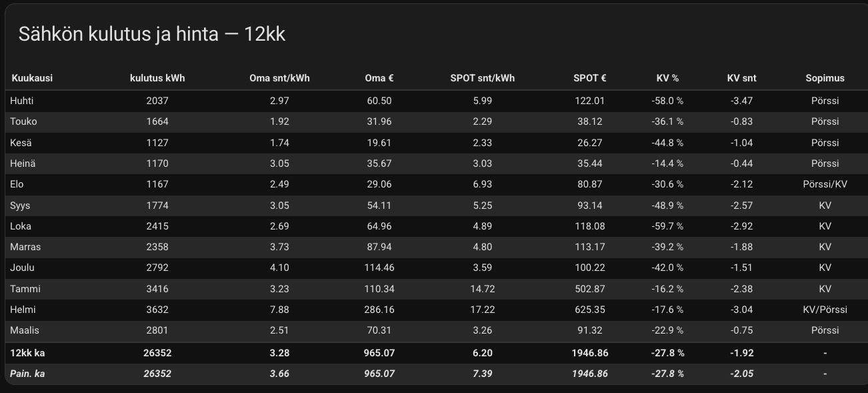Click the 'Sopimus' column header

click(825, 78)
